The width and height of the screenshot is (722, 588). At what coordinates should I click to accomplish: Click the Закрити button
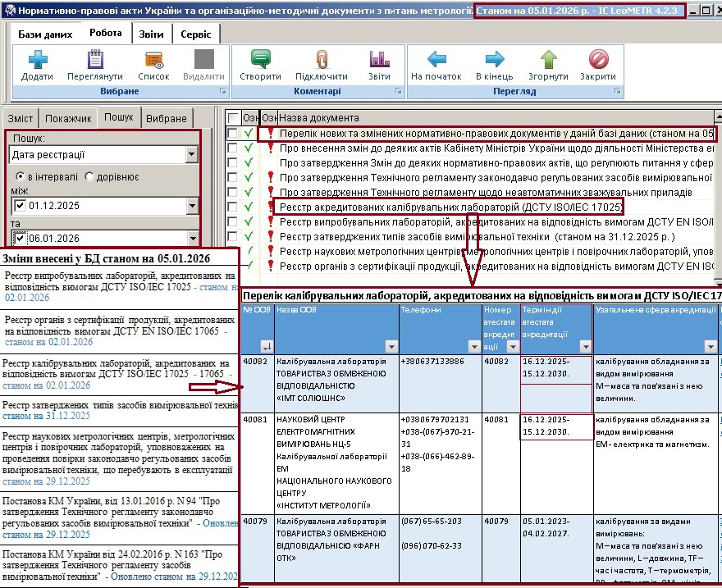coord(598,60)
